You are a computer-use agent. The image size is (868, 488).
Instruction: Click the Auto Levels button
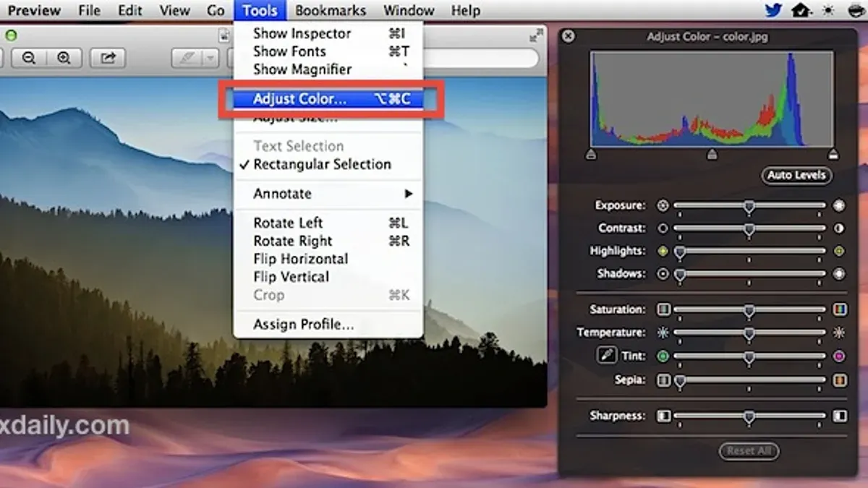[x=796, y=175]
